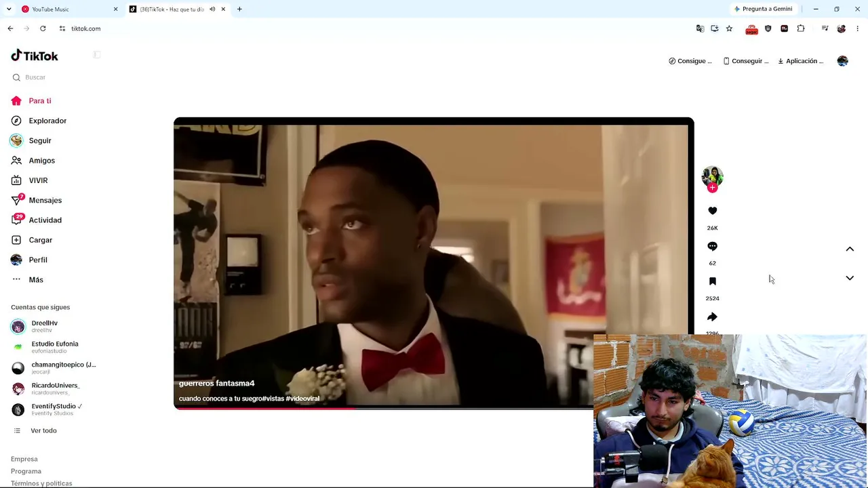Click the VIVIR live TV icon

[x=16, y=180]
